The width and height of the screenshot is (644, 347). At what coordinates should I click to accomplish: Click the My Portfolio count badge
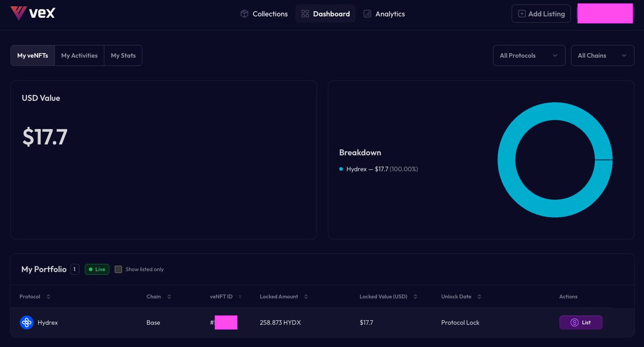[x=75, y=269]
